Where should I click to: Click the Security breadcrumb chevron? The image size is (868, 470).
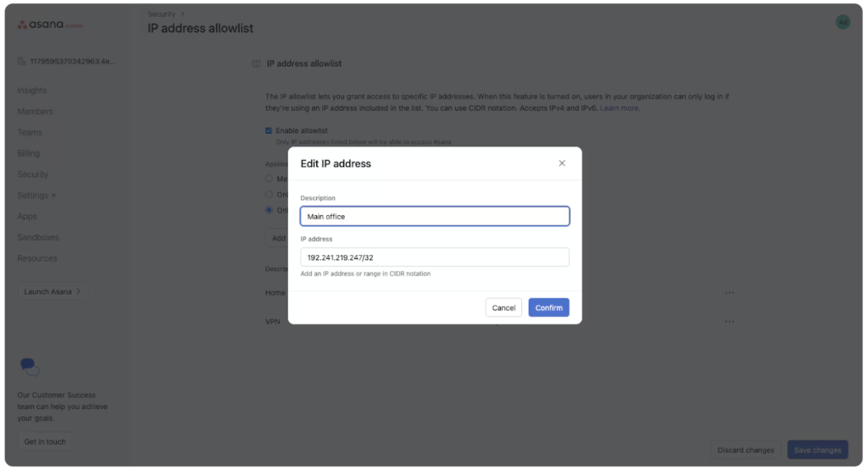click(183, 14)
